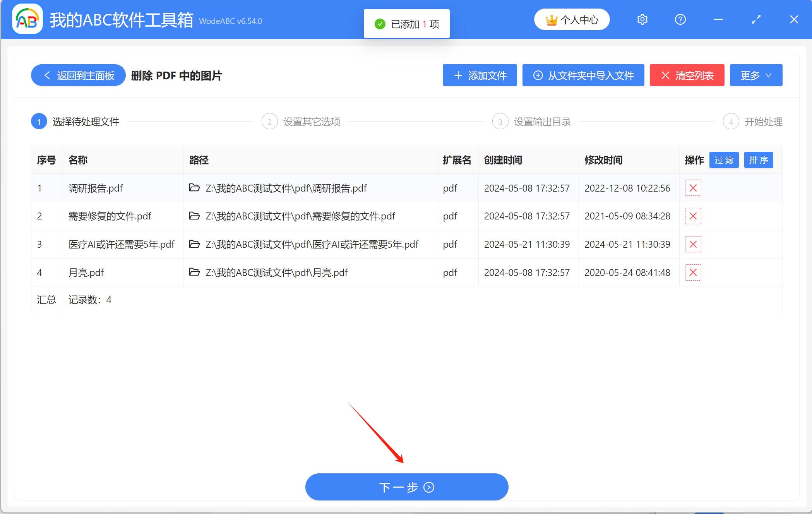
Task: Open folder icon beside 月亮.pdf path
Action: tap(194, 272)
